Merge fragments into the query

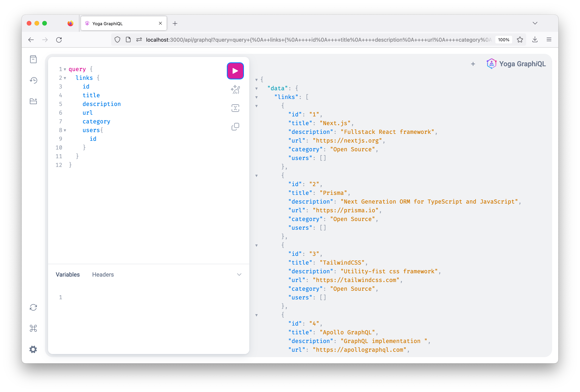pos(235,108)
